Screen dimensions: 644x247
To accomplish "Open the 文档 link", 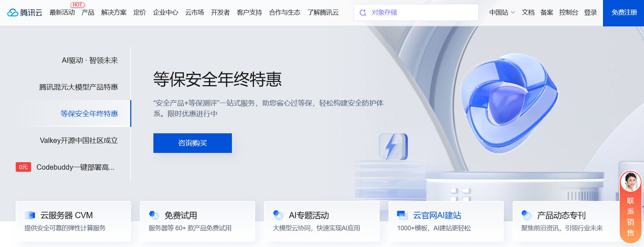I will pyautogui.click(x=528, y=12).
